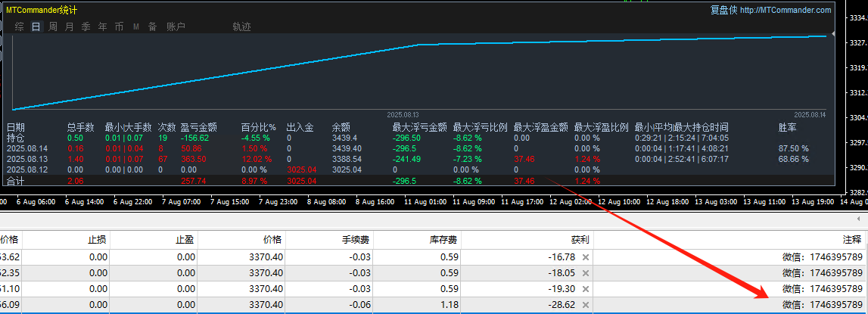Open the 轨迹 trajectory tab
The width and height of the screenshot is (868, 314).
pos(242,26)
